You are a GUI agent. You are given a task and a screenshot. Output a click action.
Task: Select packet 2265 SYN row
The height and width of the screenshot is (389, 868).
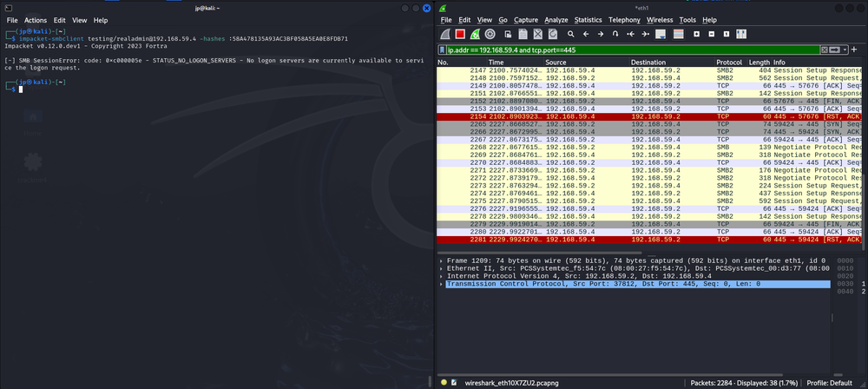[x=648, y=125]
